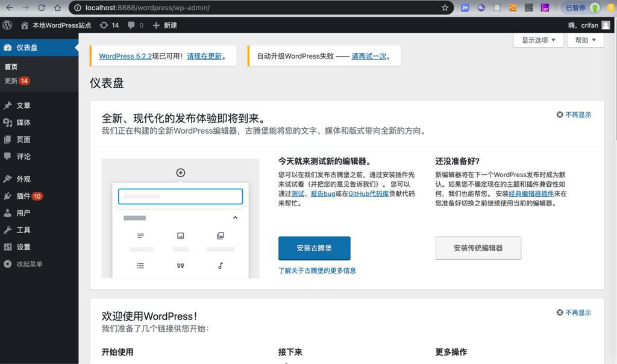Open the orange extension icon in the toolbar

[513, 8]
